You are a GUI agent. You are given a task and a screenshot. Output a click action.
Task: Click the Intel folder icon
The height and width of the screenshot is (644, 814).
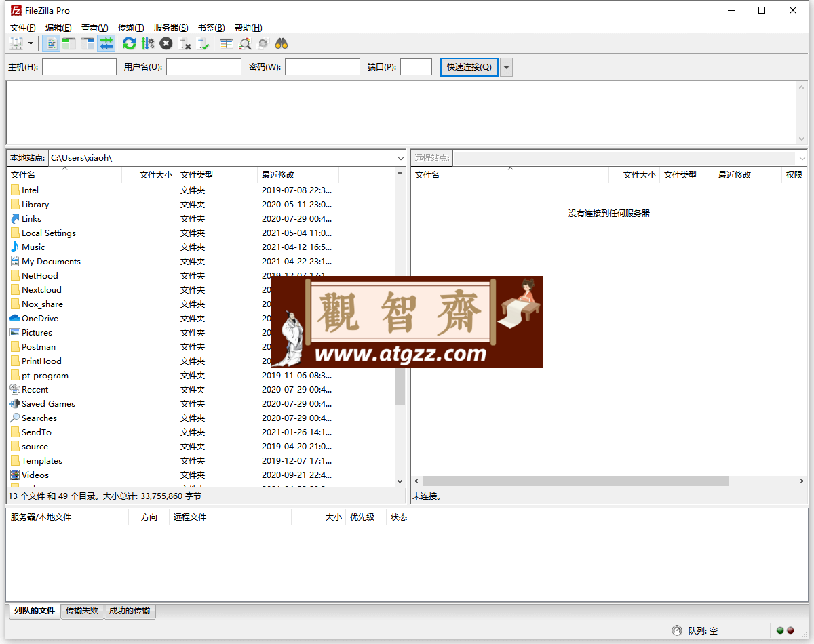pyautogui.click(x=15, y=190)
